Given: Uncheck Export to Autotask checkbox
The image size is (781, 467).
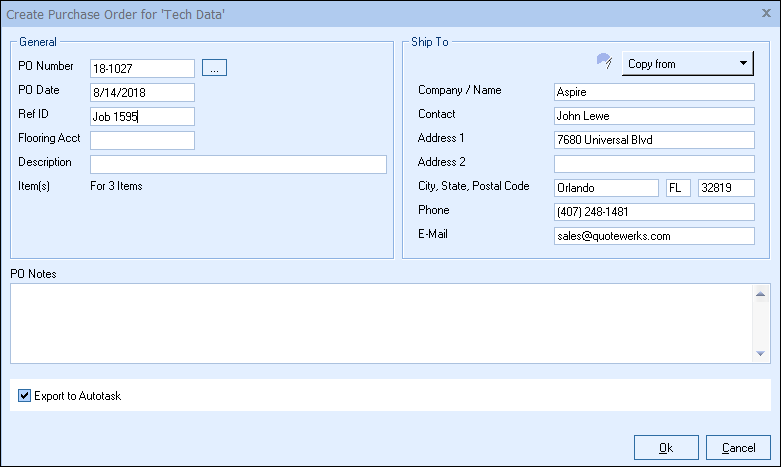Looking at the screenshot, I should pos(25,396).
